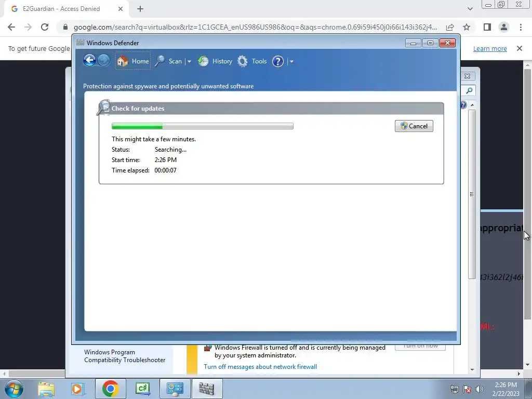Open a new Chrome tab
This screenshot has height=399, width=532.
tap(140, 9)
